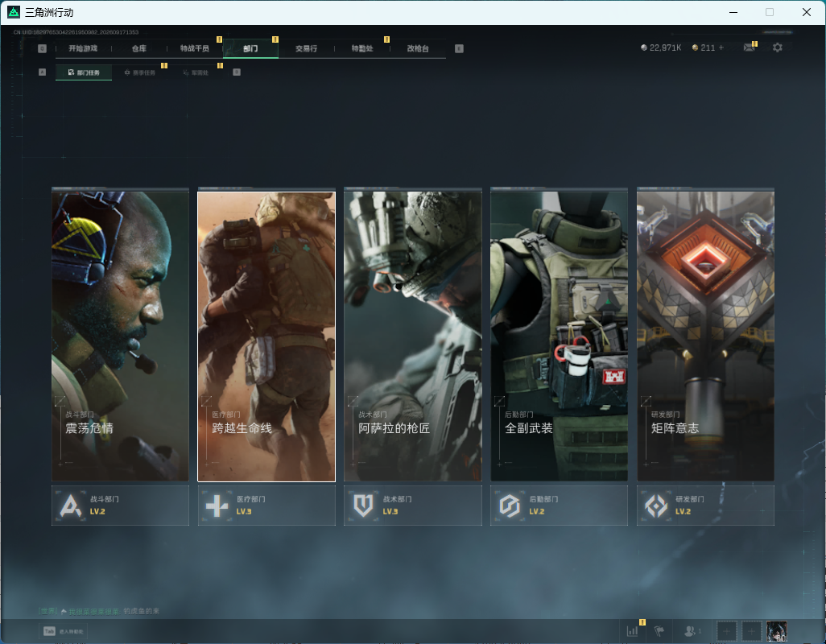Image resolution: width=826 pixels, height=644 pixels.
Task: Click the second empty squad slot plus
Action: click(752, 631)
